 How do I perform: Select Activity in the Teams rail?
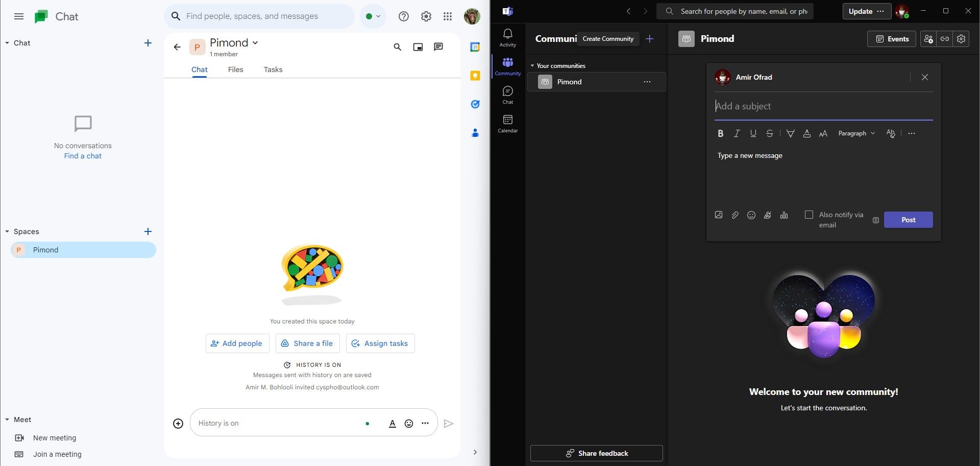[x=507, y=37]
